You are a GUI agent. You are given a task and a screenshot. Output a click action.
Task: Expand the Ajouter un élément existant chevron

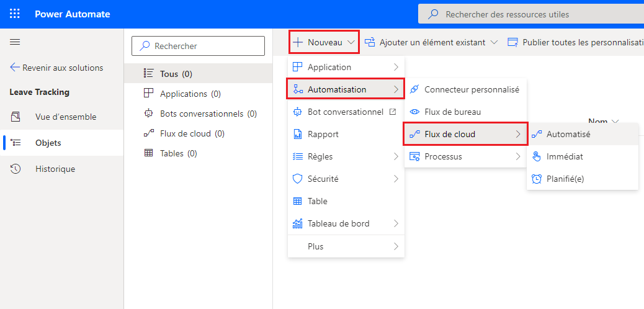tap(494, 42)
